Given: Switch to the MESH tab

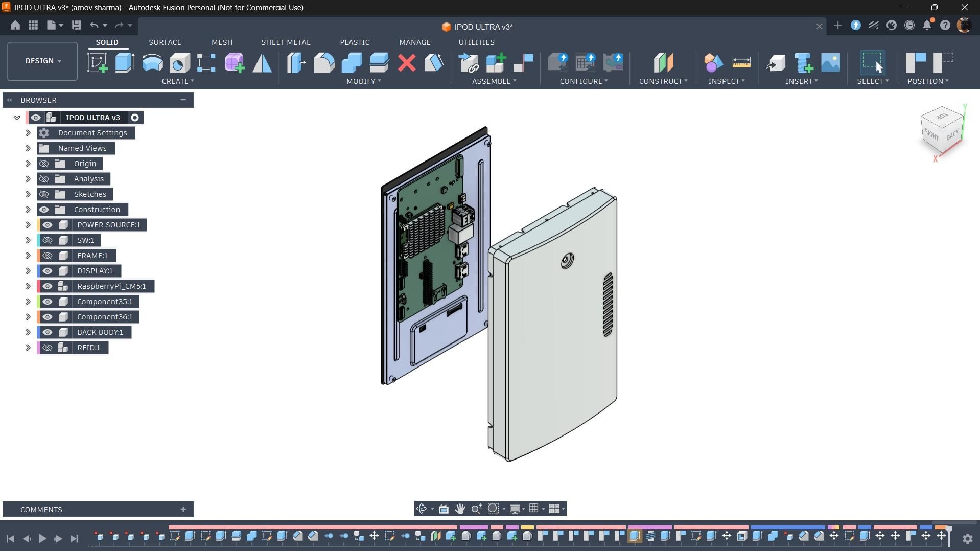Looking at the screenshot, I should [x=222, y=42].
